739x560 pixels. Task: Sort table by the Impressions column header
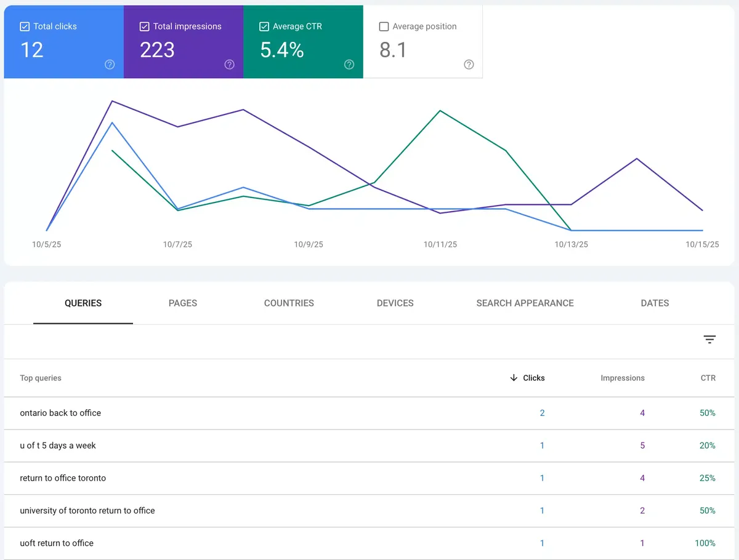622,378
